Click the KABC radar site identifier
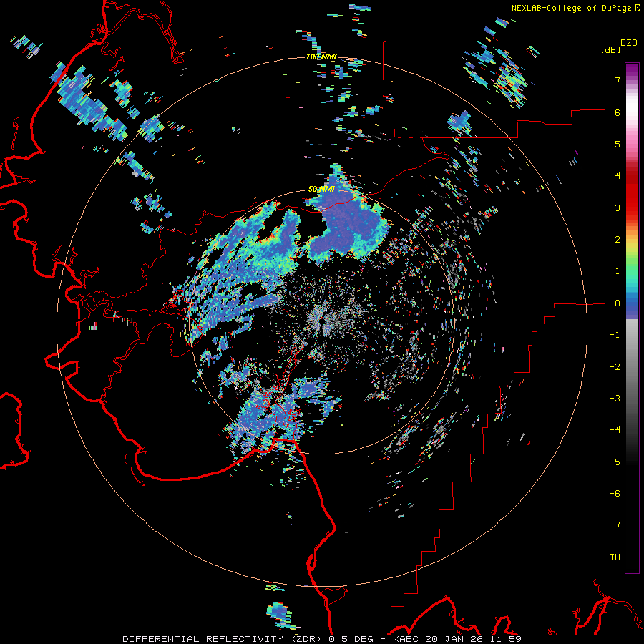The width and height of the screenshot is (644, 644). tap(407, 639)
